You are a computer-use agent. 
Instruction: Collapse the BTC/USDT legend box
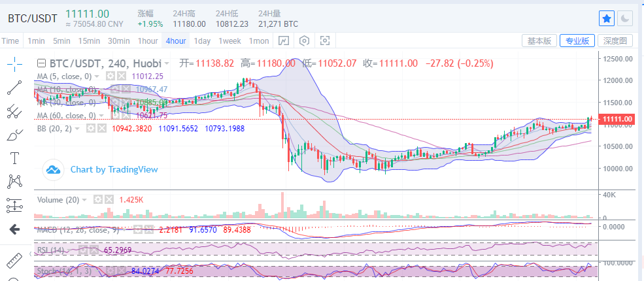click(x=41, y=63)
